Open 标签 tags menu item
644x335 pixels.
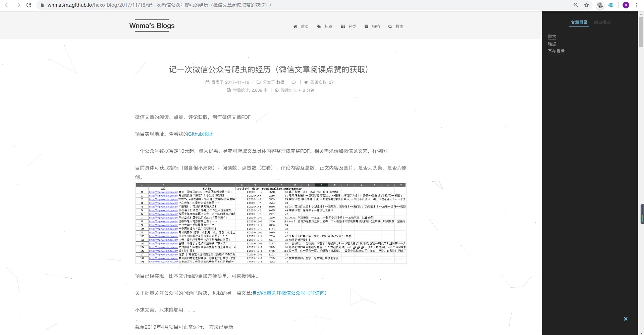point(324,27)
